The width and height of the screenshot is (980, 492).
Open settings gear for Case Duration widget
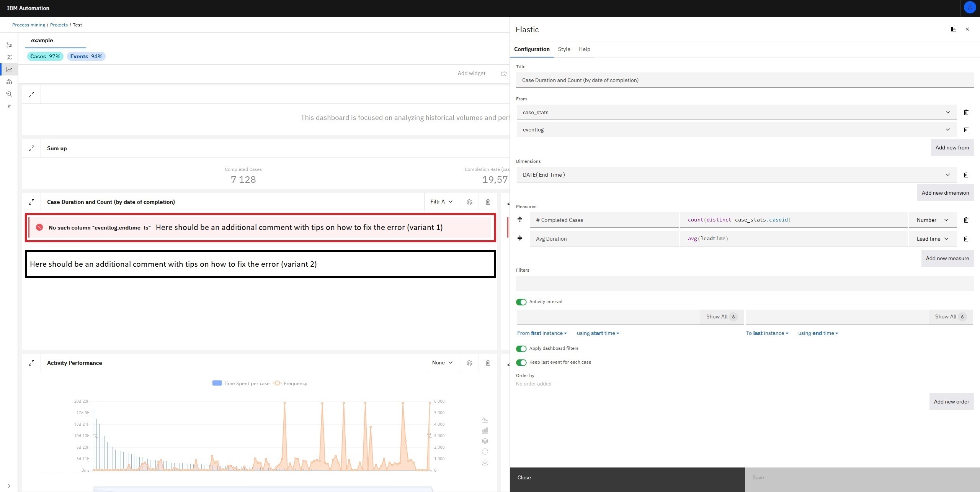[469, 202]
